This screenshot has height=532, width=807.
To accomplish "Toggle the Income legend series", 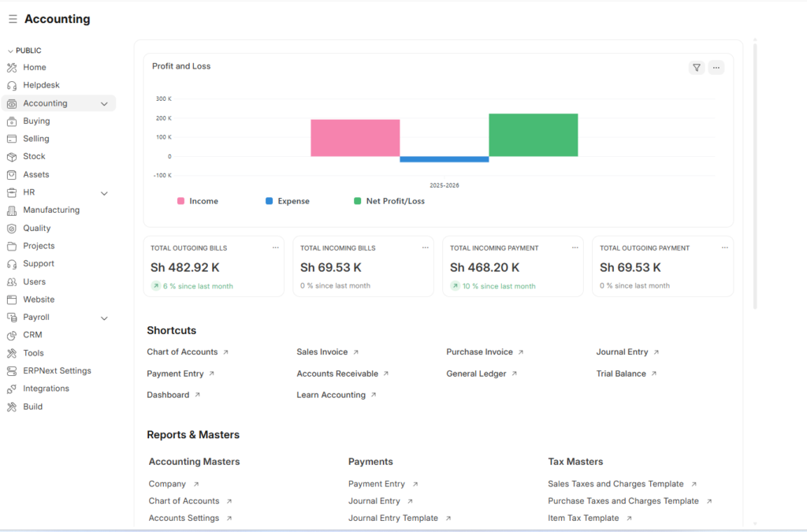I will point(197,201).
